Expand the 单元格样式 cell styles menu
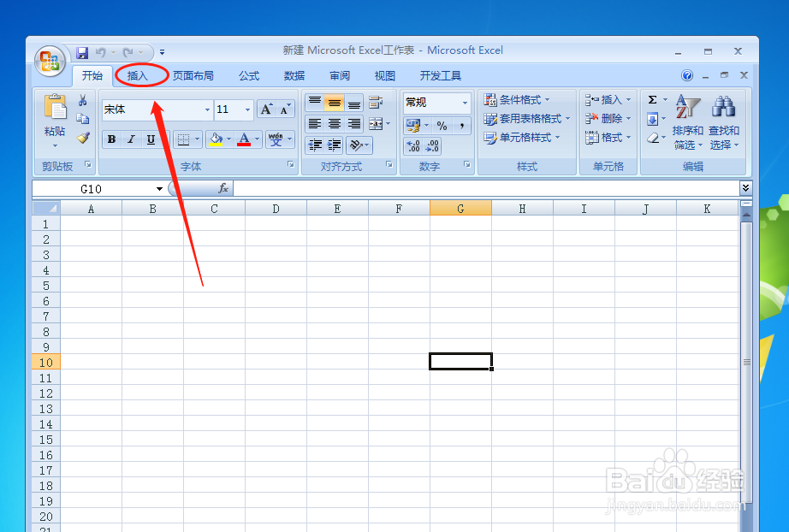 pyautogui.click(x=522, y=137)
